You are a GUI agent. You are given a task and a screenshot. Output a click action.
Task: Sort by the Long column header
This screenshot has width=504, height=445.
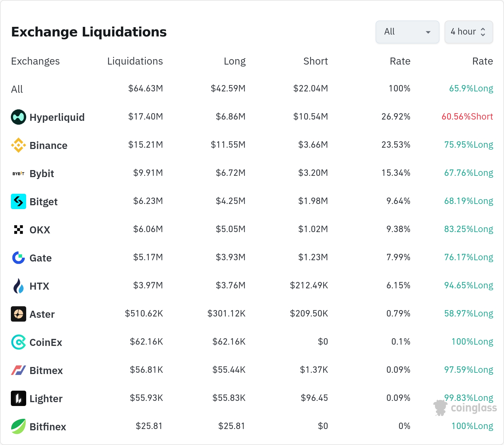(x=234, y=61)
